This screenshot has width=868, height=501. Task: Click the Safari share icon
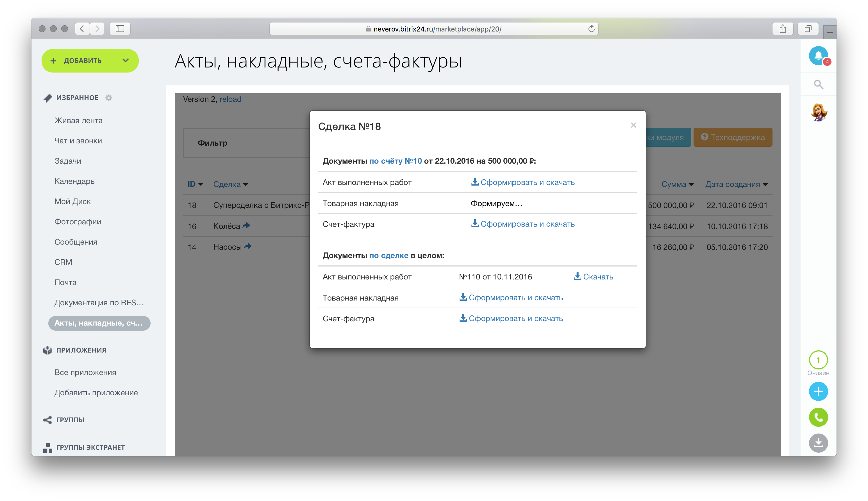point(783,29)
